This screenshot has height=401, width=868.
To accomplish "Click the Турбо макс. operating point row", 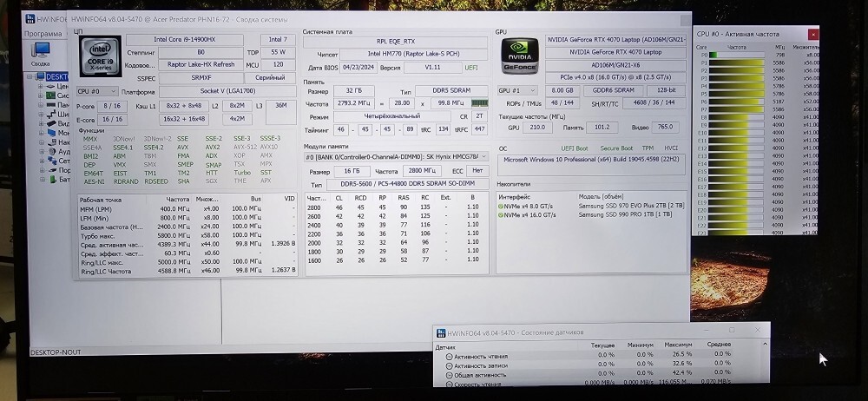I will (x=187, y=236).
